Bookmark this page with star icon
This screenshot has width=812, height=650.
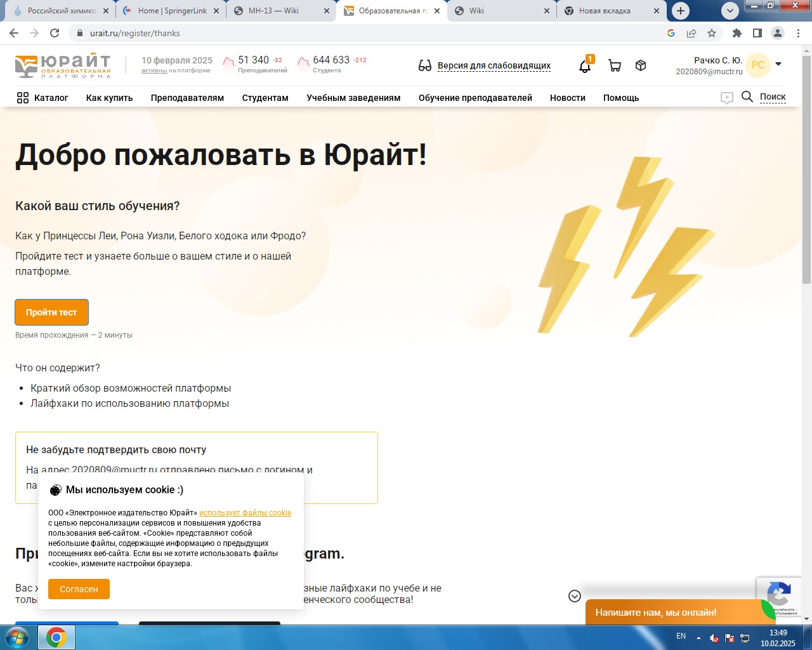coord(712,33)
